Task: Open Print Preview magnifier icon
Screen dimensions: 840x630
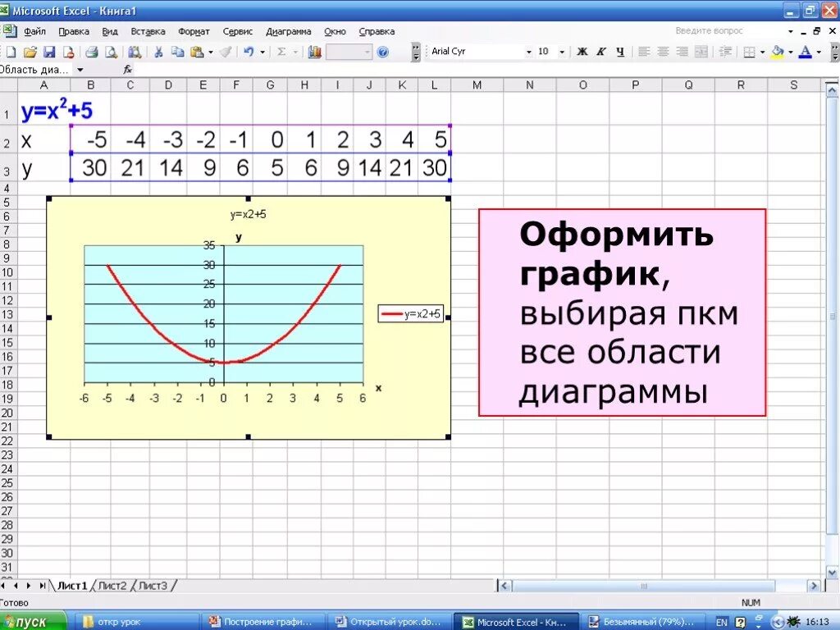Action: click(111, 52)
